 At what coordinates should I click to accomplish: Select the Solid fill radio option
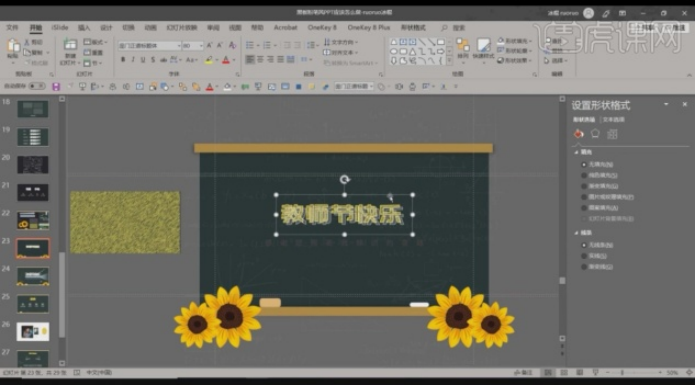(584, 175)
